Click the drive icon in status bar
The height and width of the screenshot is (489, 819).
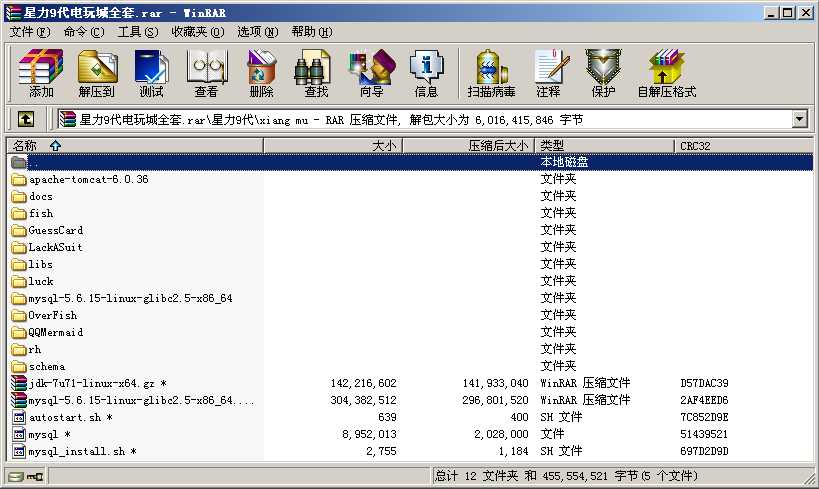click(16, 476)
